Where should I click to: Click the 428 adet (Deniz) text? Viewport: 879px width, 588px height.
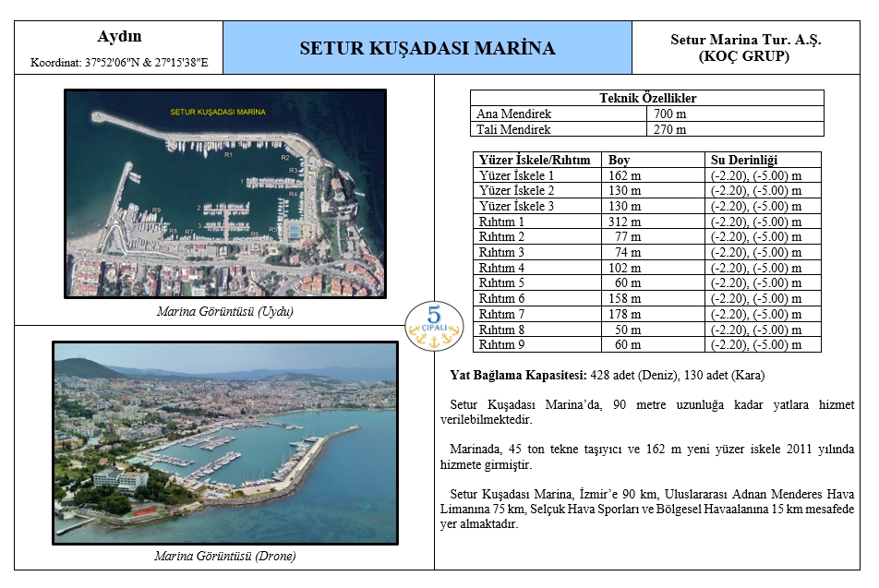tap(633, 376)
